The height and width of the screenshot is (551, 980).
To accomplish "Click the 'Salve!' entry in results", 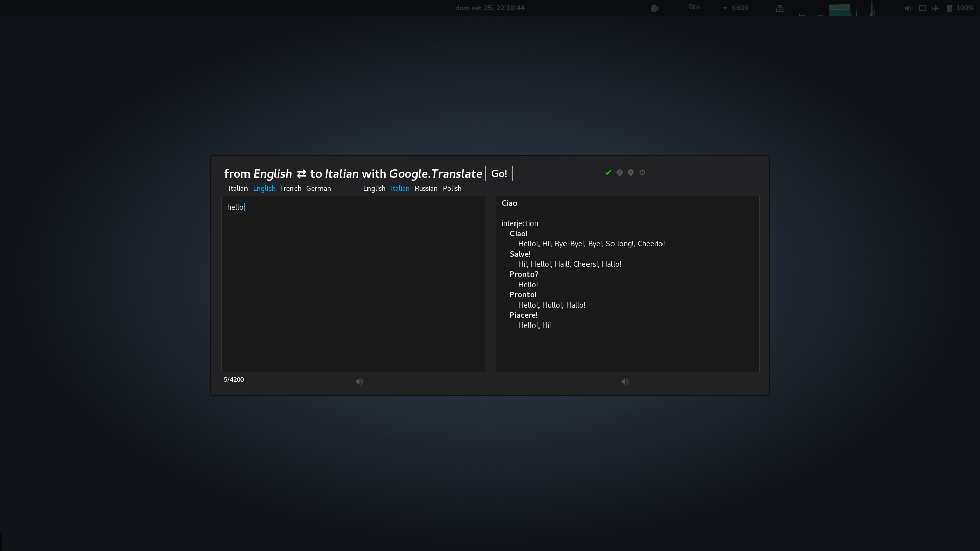I will point(520,254).
